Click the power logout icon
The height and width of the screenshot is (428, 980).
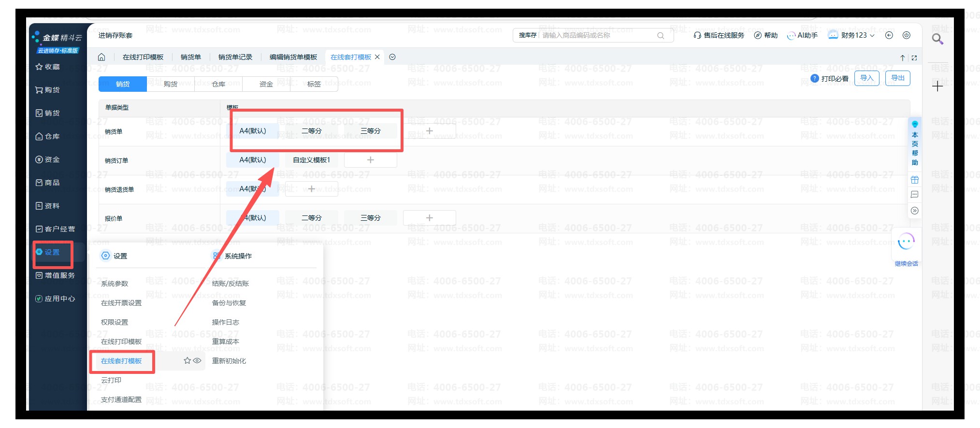(906, 35)
